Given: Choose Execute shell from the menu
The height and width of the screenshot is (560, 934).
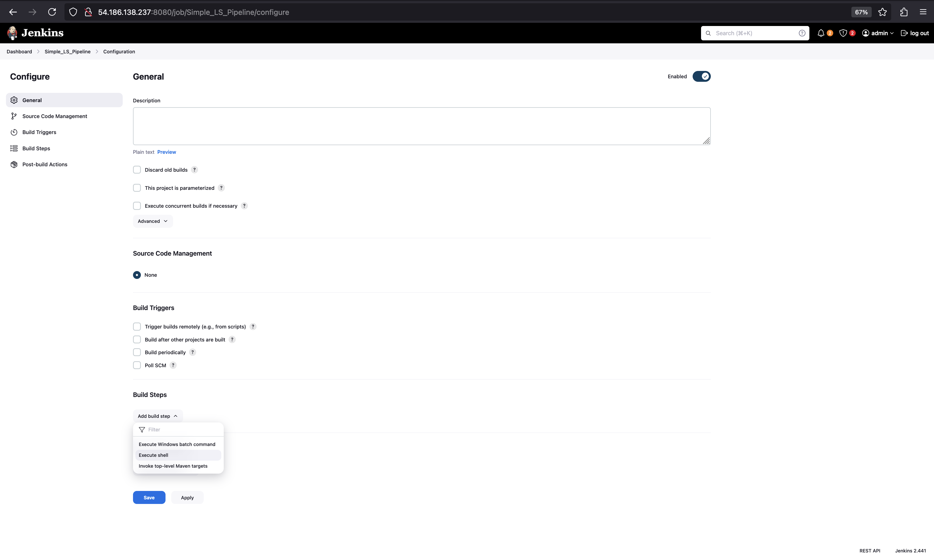Looking at the screenshot, I should click(x=154, y=455).
